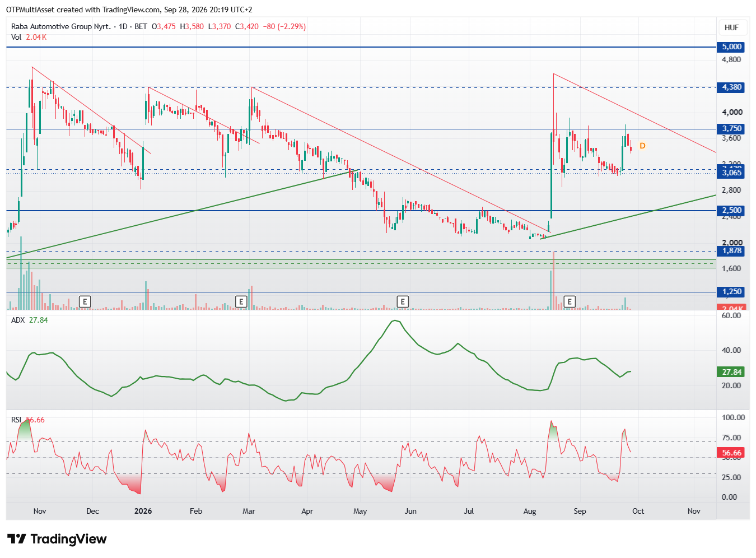This screenshot has width=756, height=558.
Task: Click the 3,065 price level label
Action: [x=731, y=173]
